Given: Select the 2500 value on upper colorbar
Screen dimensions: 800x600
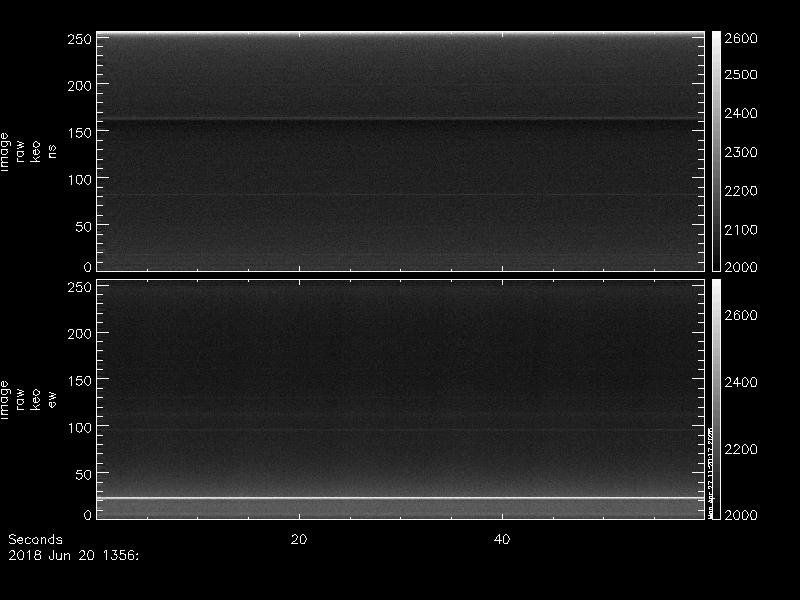Looking at the screenshot, I should [x=741, y=74].
